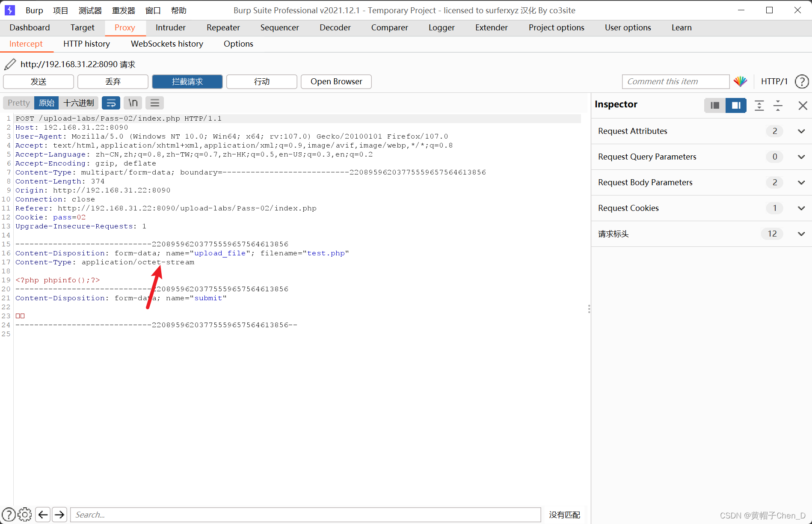Go to the next search match arrow
This screenshot has width=812, height=524.
(59, 514)
